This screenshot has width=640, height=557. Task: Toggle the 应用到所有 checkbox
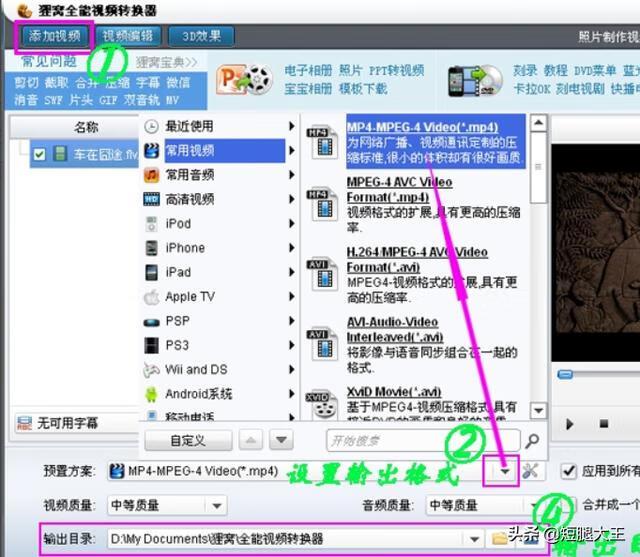(569, 471)
